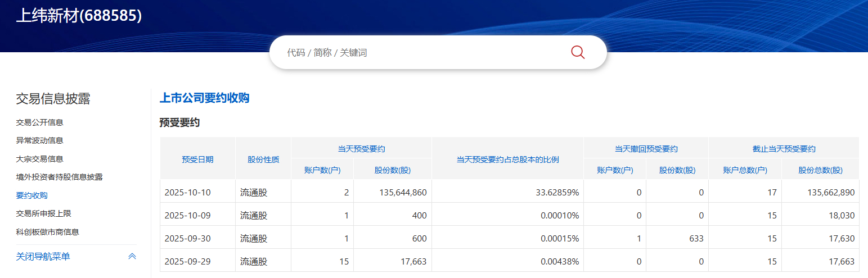Click the 上市公司要约收购 heading
Image resolution: width=868 pixels, height=278 pixels.
click(204, 98)
